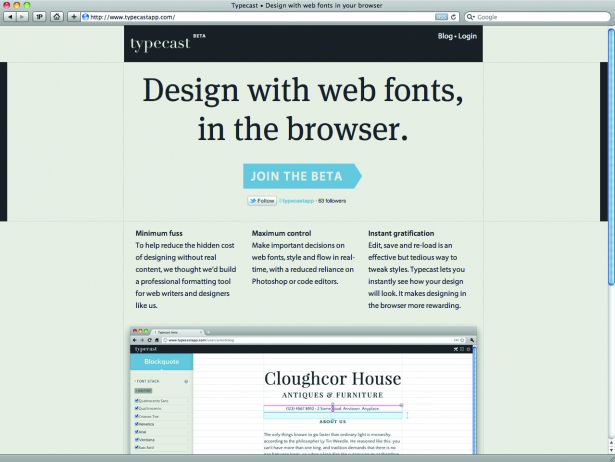This screenshot has width=615, height=462.
Task: Click the back arrow in the embedded browser
Action: click(135, 340)
